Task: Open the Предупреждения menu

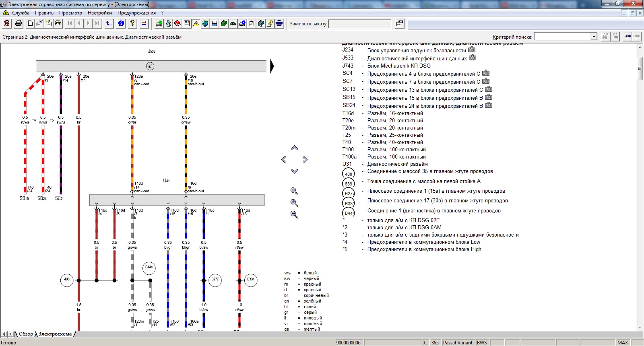Action: tap(136, 13)
